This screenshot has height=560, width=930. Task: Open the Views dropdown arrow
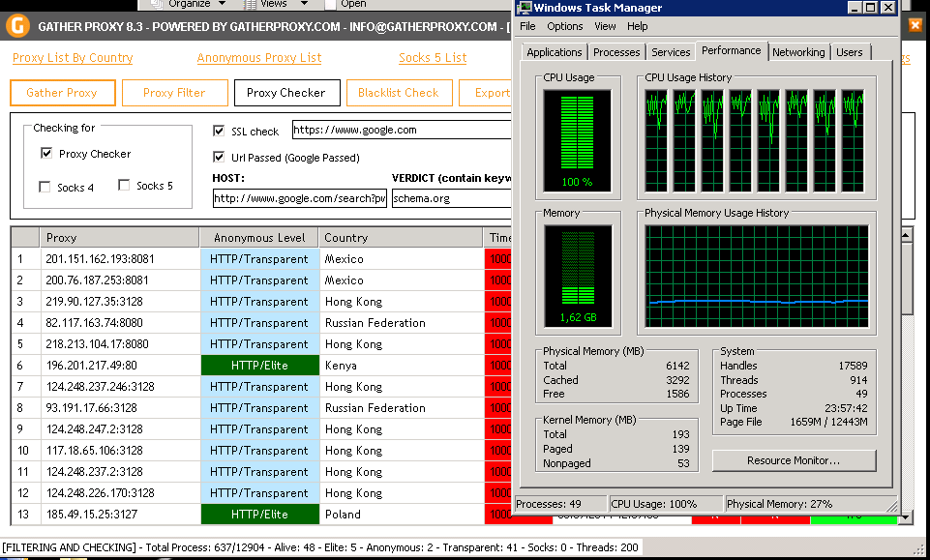pyautogui.click(x=304, y=4)
